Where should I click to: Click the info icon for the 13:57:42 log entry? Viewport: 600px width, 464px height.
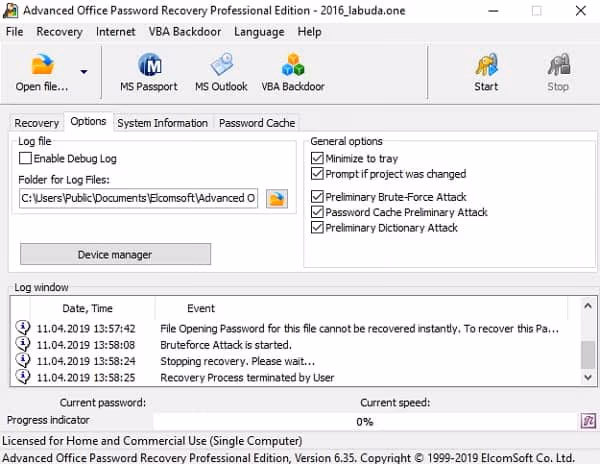(23, 328)
